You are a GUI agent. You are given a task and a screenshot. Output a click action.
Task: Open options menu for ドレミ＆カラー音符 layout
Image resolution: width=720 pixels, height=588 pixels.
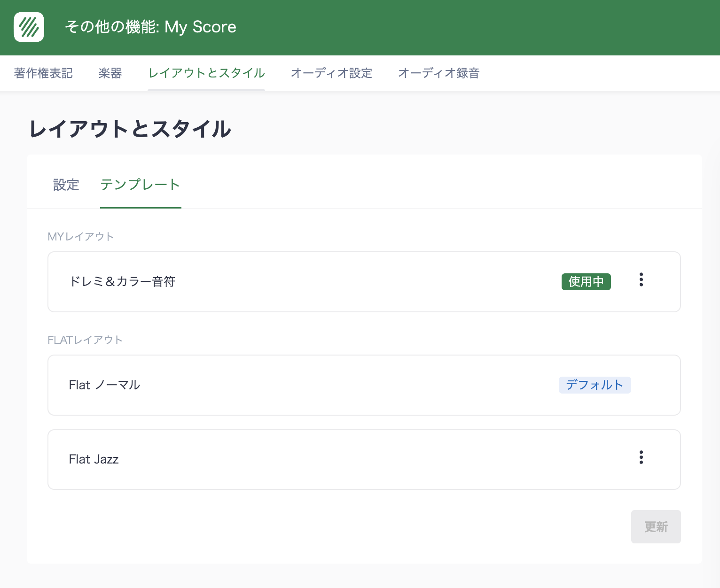tap(641, 280)
